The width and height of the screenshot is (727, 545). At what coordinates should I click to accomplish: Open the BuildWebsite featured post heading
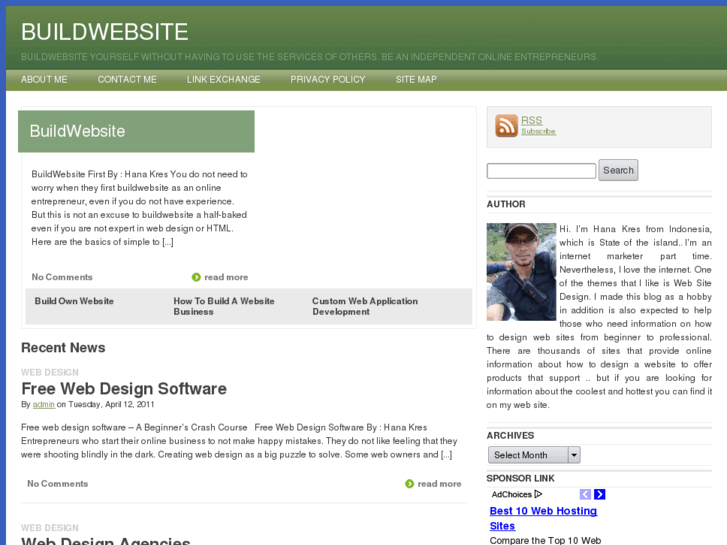point(77,131)
